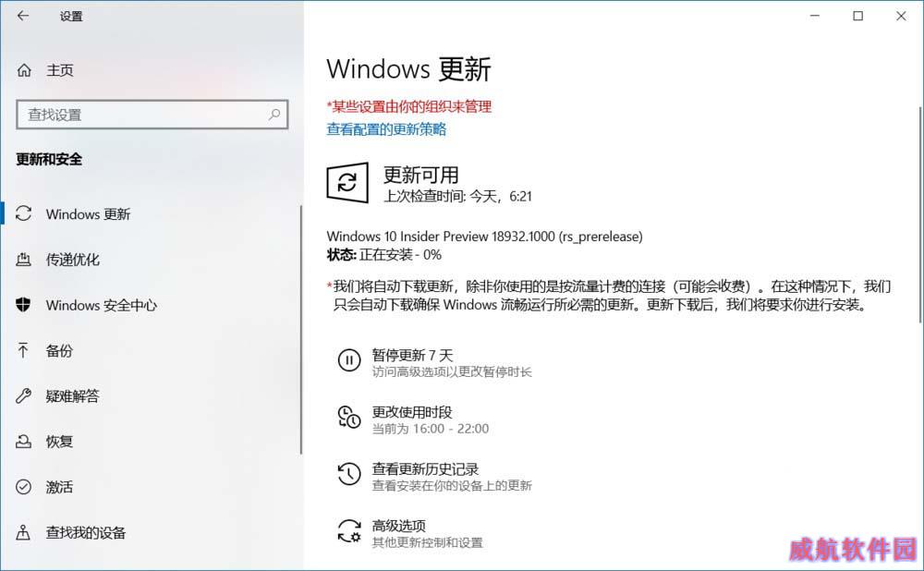Click the 恢复 recovery icon
Image resolution: width=924 pixels, height=571 pixels.
[x=24, y=442]
